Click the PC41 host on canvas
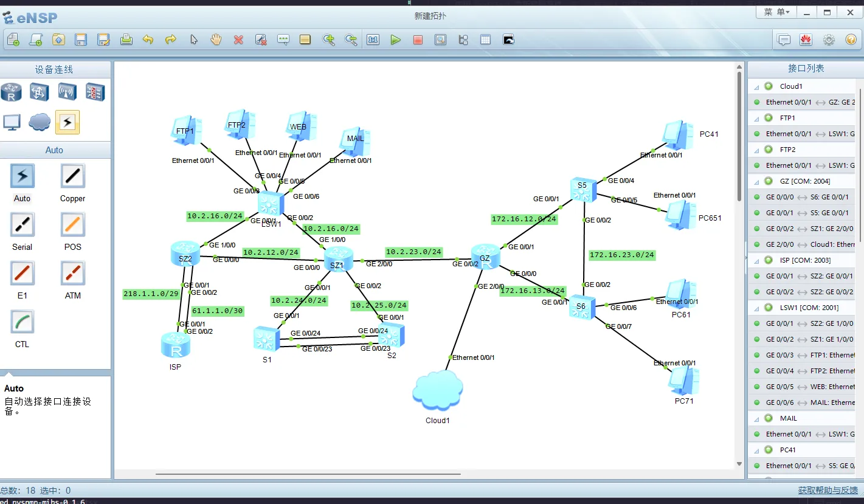864x504 pixels. click(677, 135)
